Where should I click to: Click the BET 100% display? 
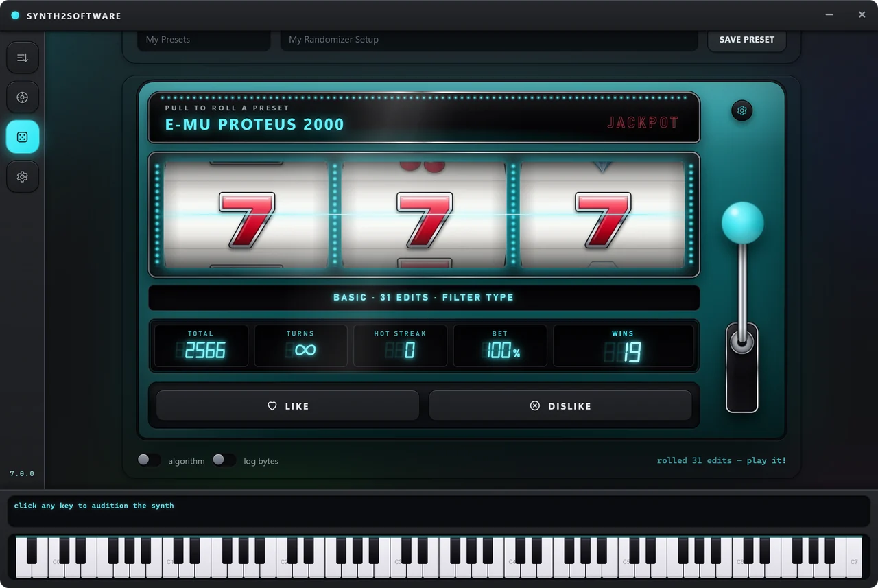point(500,346)
